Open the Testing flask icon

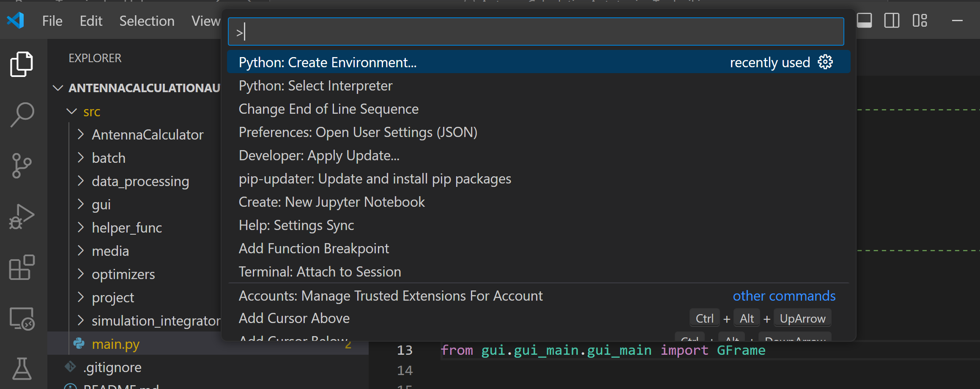pos(21,369)
